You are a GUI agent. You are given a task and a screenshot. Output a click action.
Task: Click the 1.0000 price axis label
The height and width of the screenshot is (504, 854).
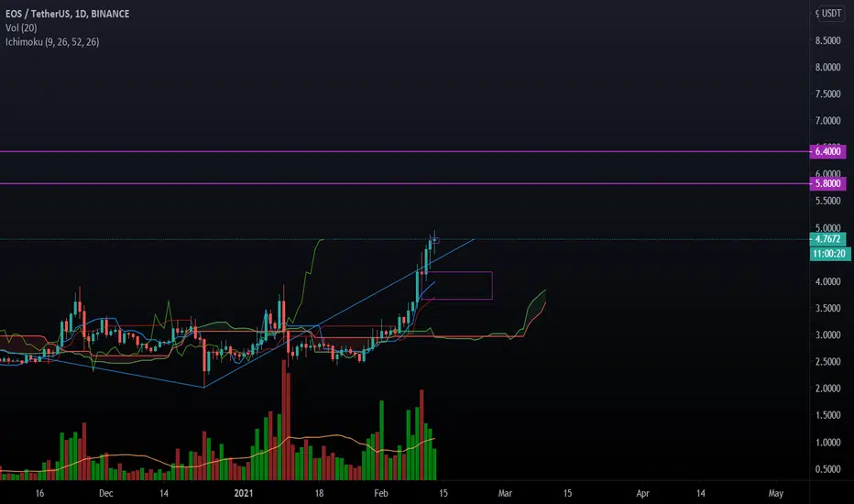click(x=827, y=442)
